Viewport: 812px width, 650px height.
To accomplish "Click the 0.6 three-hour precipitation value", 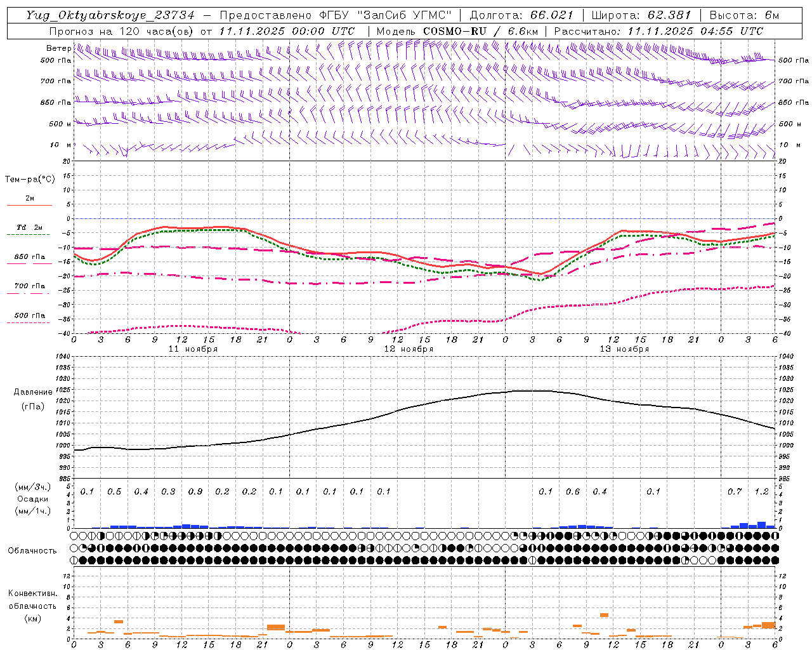I will [x=573, y=491].
